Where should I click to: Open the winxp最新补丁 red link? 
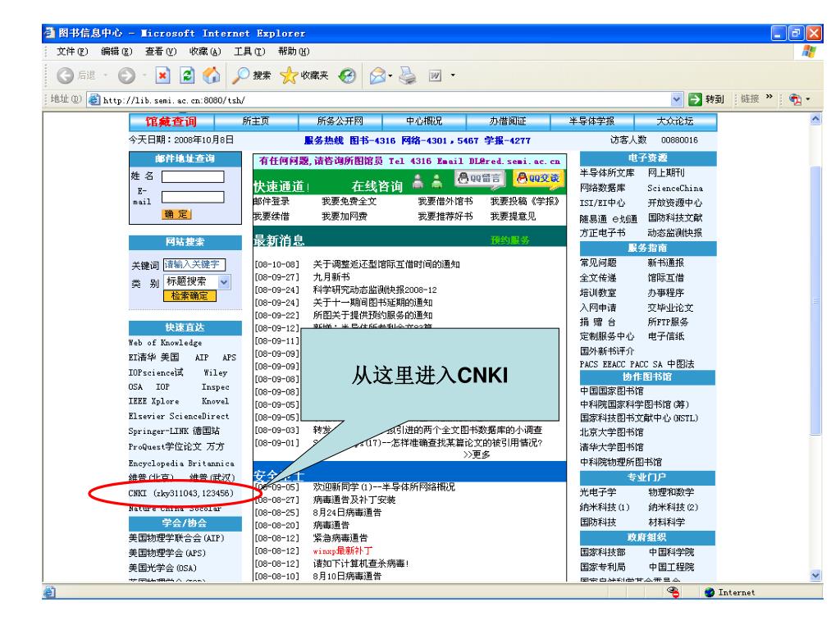(x=342, y=550)
